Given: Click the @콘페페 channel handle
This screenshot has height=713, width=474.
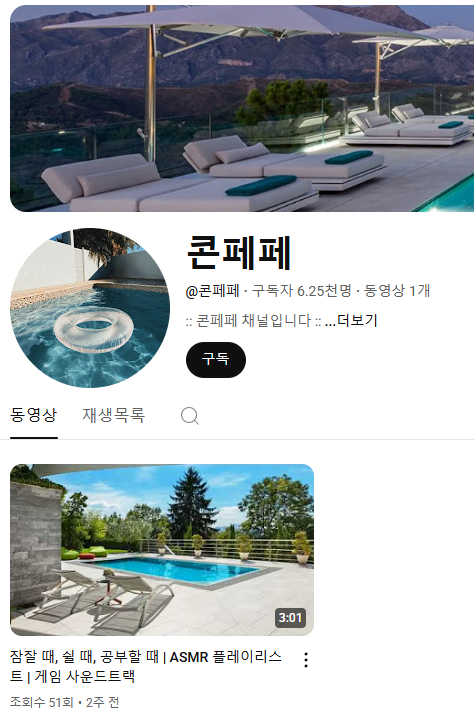Looking at the screenshot, I should (212, 291).
